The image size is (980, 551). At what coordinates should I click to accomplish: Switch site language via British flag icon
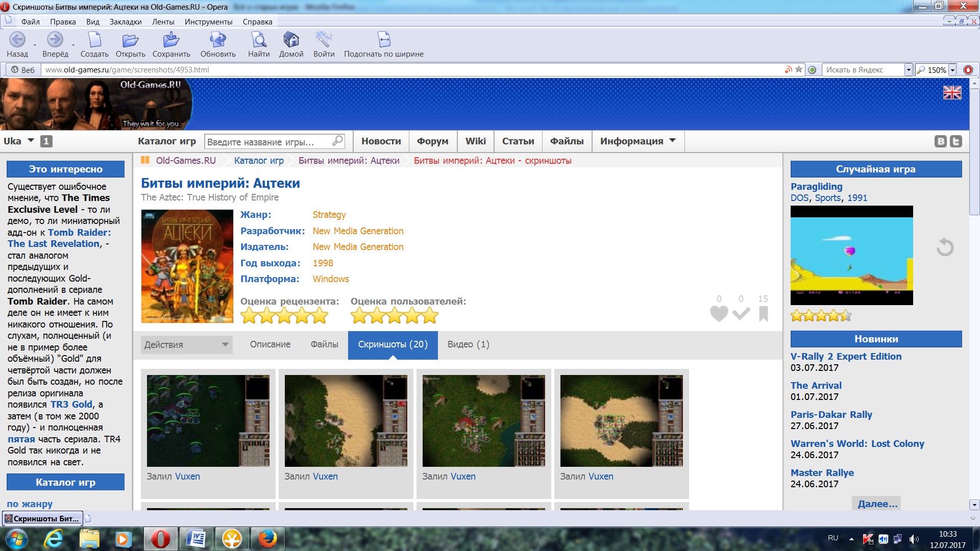click(952, 93)
